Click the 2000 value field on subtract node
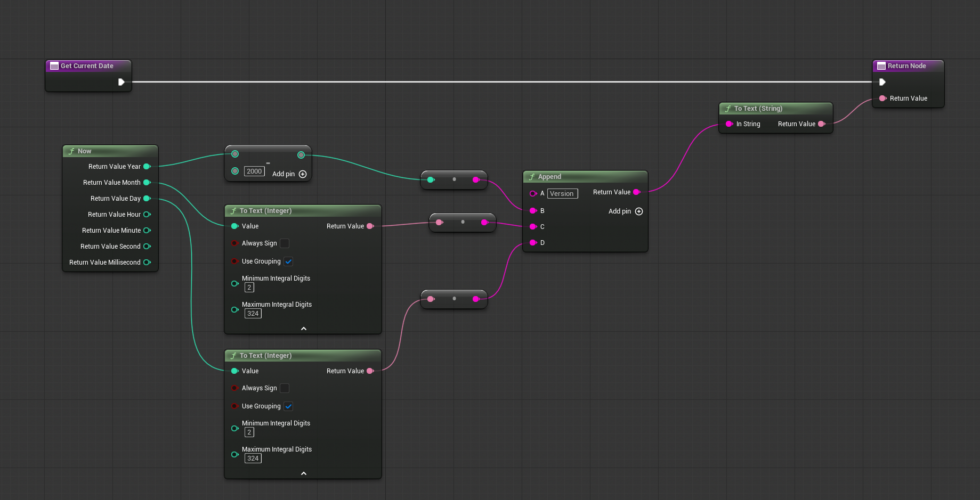 pos(254,171)
